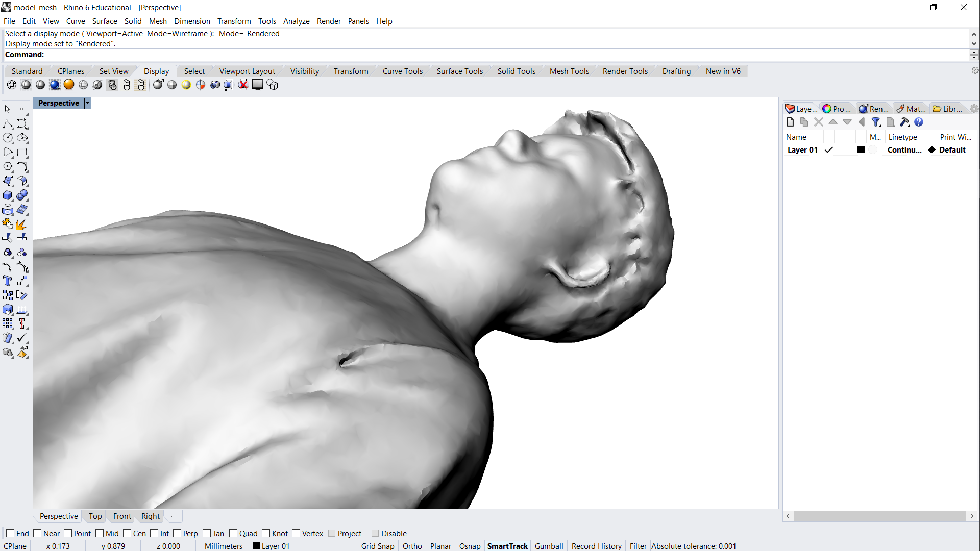Set wireframe viewport display mode icon
The width and height of the screenshot is (980, 551).
[12, 85]
